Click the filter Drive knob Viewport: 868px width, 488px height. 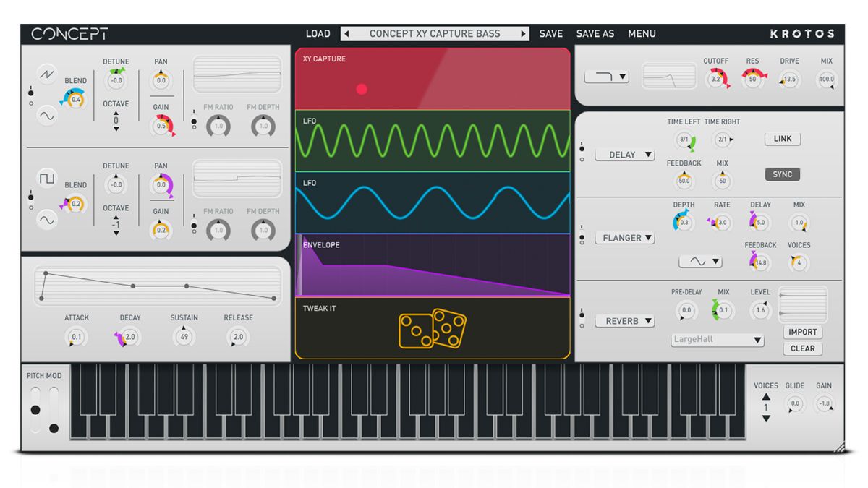click(789, 79)
